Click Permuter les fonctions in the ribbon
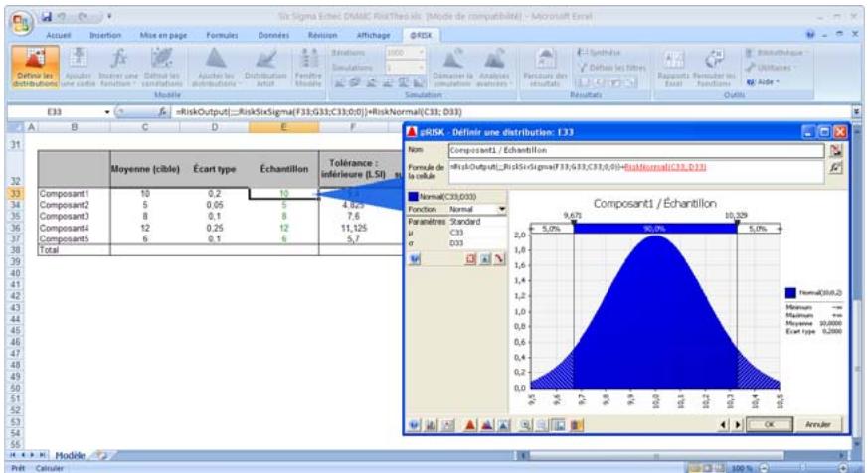868x473 pixels. 714,68
